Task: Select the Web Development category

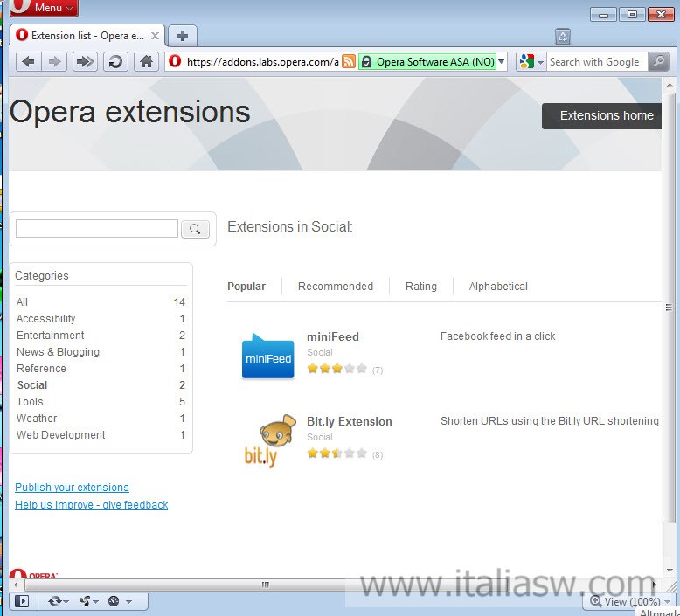Action: (101, 435)
